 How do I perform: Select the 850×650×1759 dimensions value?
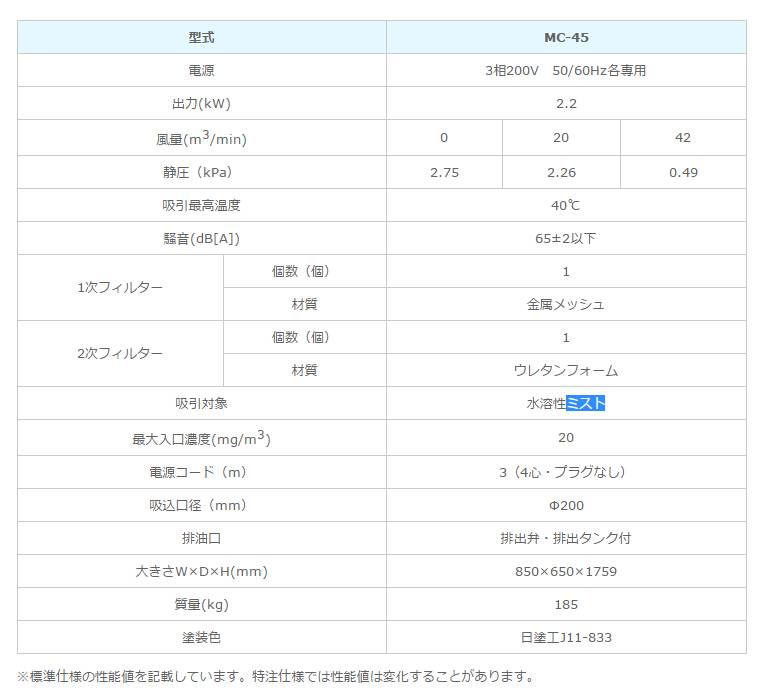point(566,572)
